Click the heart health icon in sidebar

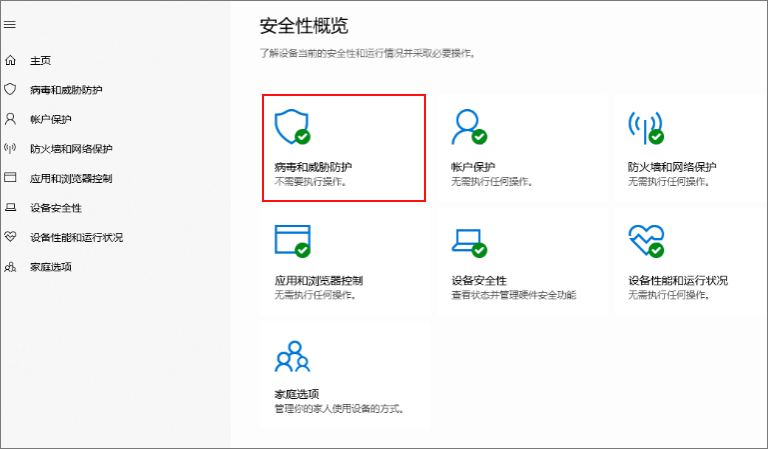[x=10, y=237]
